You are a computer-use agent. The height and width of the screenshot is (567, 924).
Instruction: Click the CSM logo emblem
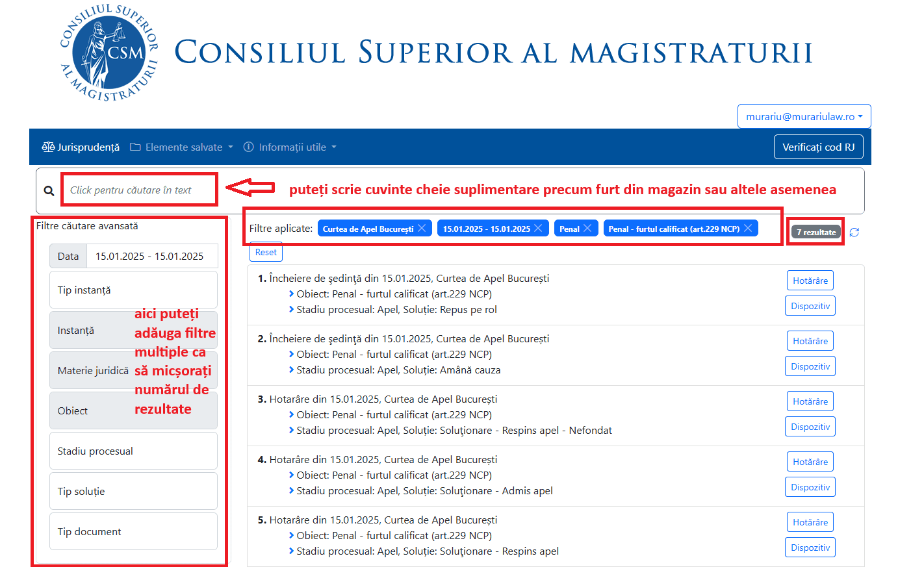point(109,55)
